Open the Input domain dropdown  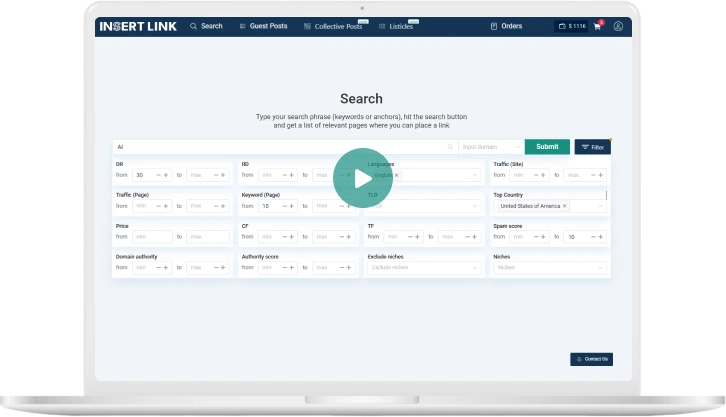[x=516, y=147]
